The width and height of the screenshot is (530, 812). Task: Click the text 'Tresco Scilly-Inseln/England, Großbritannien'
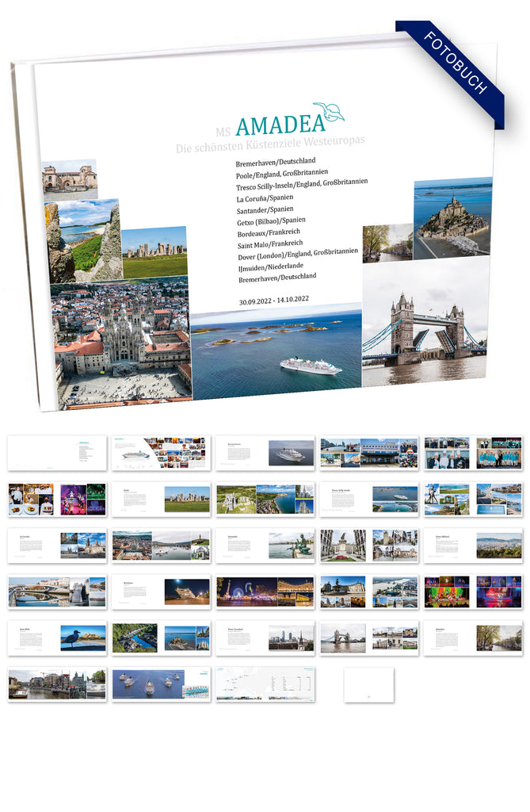click(x=302, y=184)
